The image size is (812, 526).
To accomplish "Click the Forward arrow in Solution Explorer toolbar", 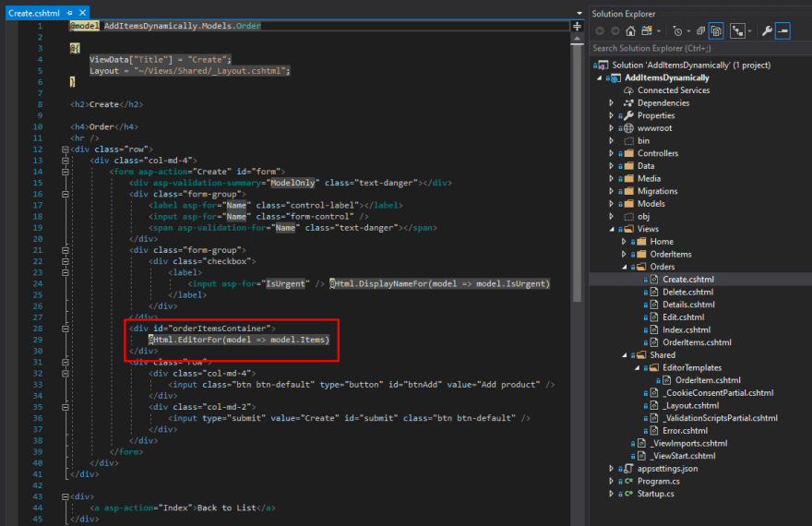I will [615, 31].
